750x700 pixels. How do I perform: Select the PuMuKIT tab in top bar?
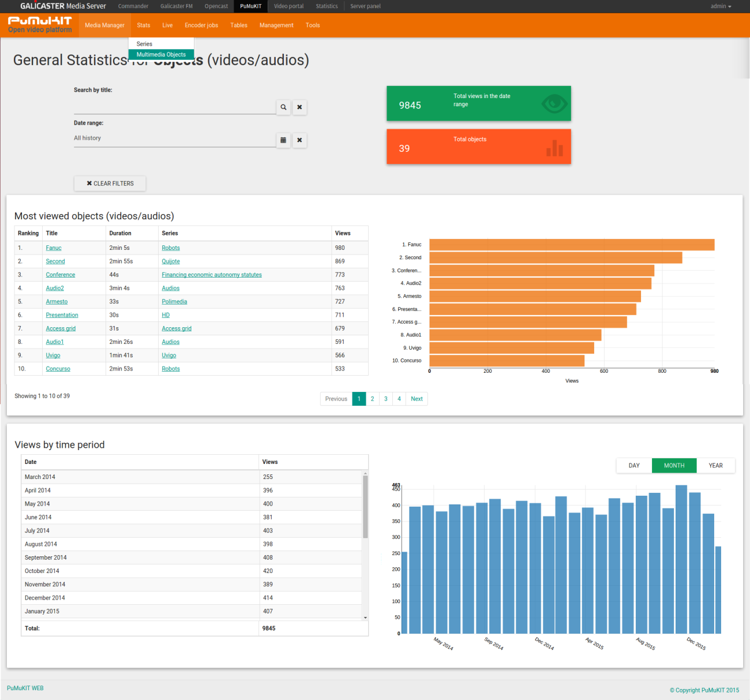click(x=251, y=6)
